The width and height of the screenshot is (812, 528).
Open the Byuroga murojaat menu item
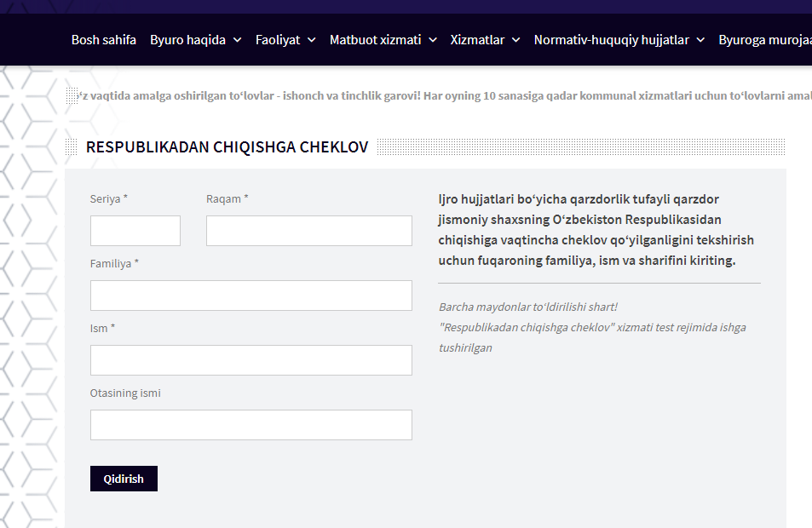pos(764,40)
